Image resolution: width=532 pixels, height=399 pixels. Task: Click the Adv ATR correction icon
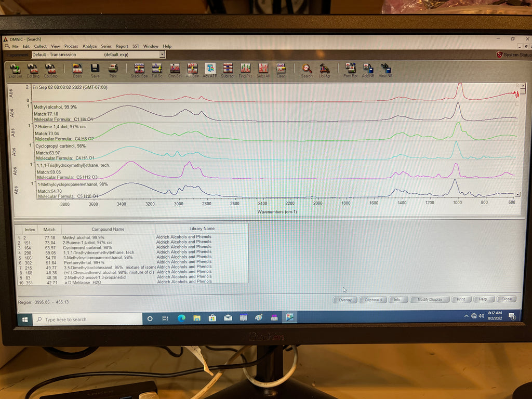[x=210, y=71]
